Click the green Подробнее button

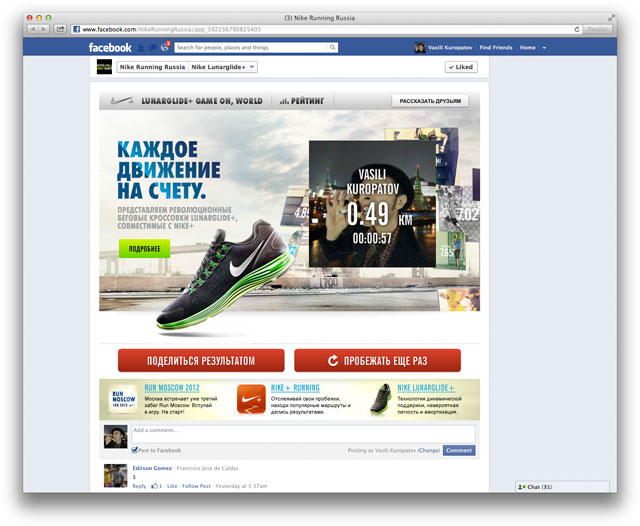click(x=144, y=249)
